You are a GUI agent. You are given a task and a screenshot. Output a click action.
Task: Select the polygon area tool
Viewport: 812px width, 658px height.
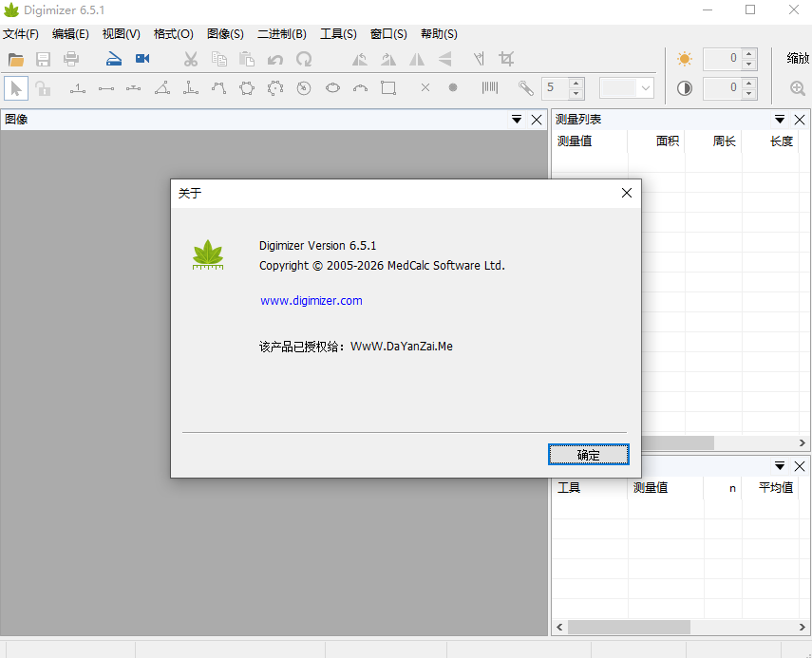[x=247, y=88]
